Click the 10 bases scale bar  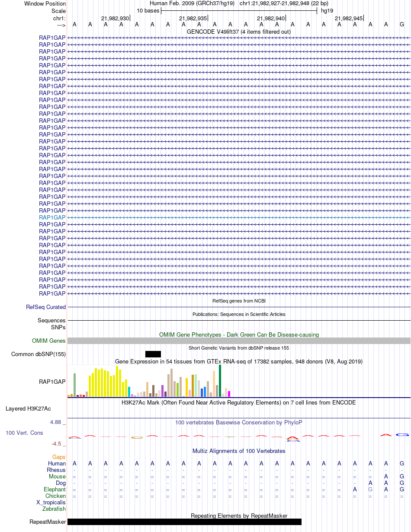(x=239, y=10)
